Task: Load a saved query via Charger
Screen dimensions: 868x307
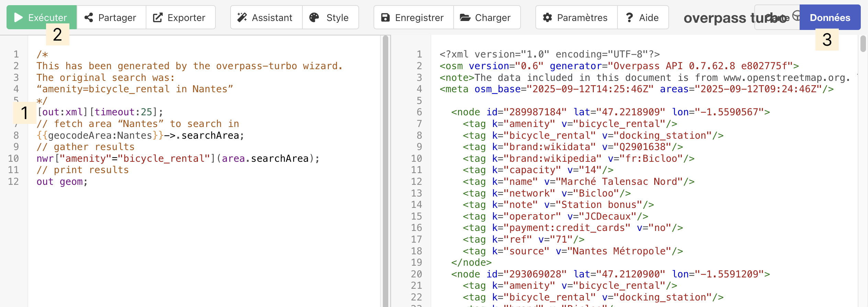Action: coord(487,17)
